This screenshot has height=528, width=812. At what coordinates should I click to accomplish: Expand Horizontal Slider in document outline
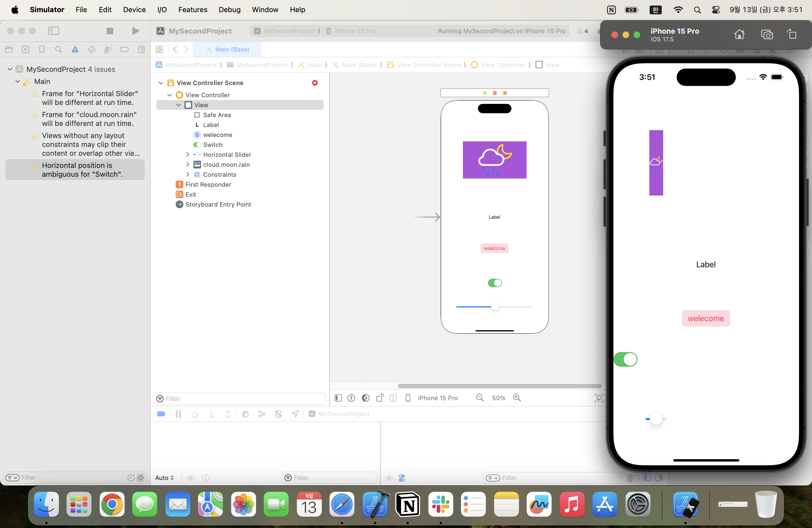pos(187,155)
